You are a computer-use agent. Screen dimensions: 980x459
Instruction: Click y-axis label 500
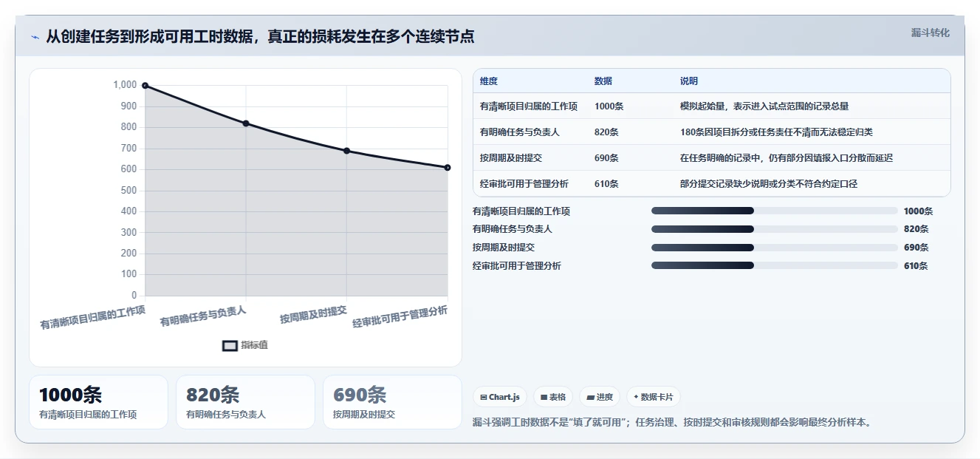128,191
